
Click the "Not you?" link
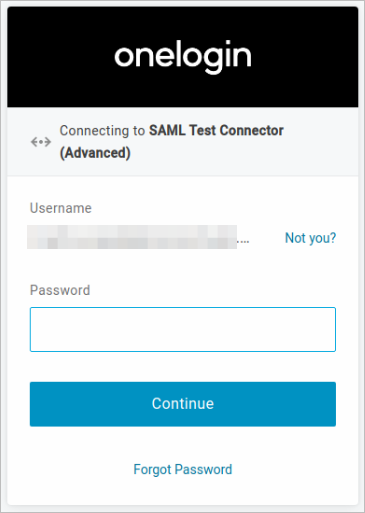(310, 238)
